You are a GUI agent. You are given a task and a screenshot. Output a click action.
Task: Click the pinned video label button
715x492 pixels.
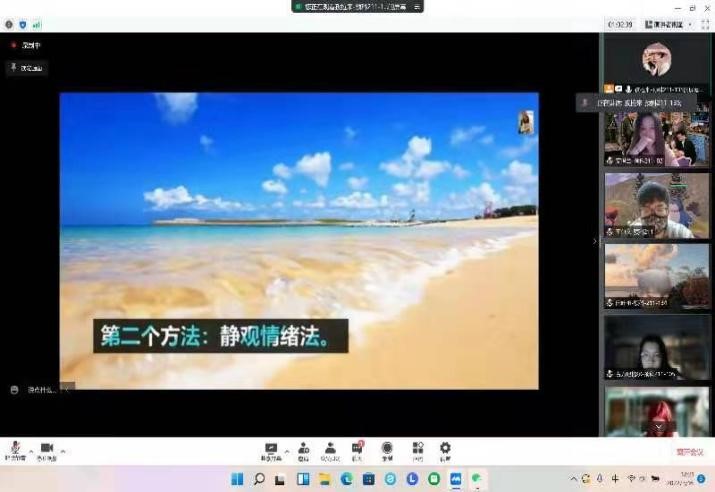click(x=26, y=68)
